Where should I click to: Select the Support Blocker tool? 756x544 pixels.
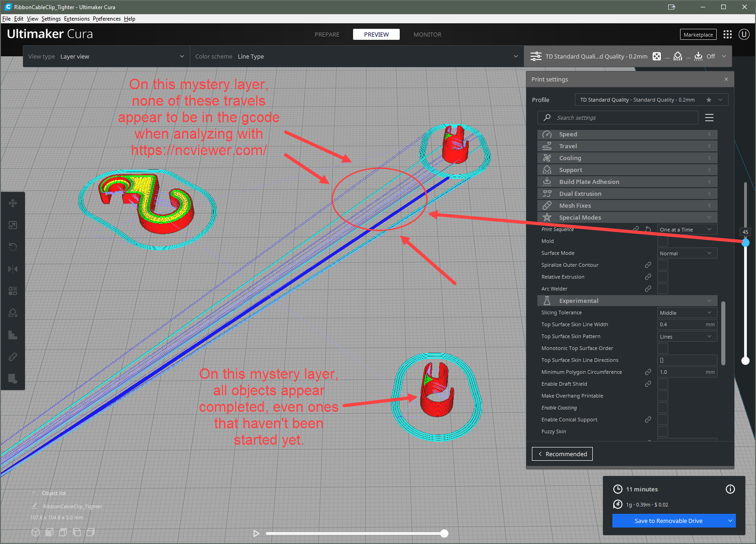[13, 313]
